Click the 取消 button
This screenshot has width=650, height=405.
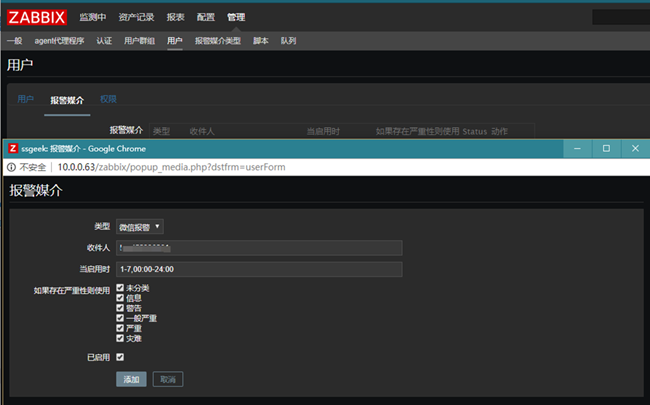(x=168, y=379)
